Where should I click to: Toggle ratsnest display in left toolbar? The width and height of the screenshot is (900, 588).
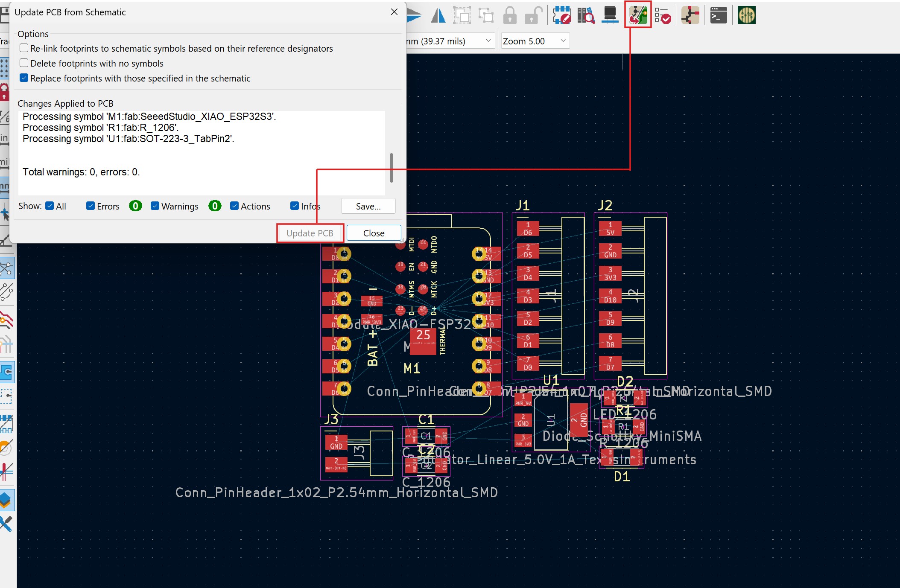click(7, 268)
